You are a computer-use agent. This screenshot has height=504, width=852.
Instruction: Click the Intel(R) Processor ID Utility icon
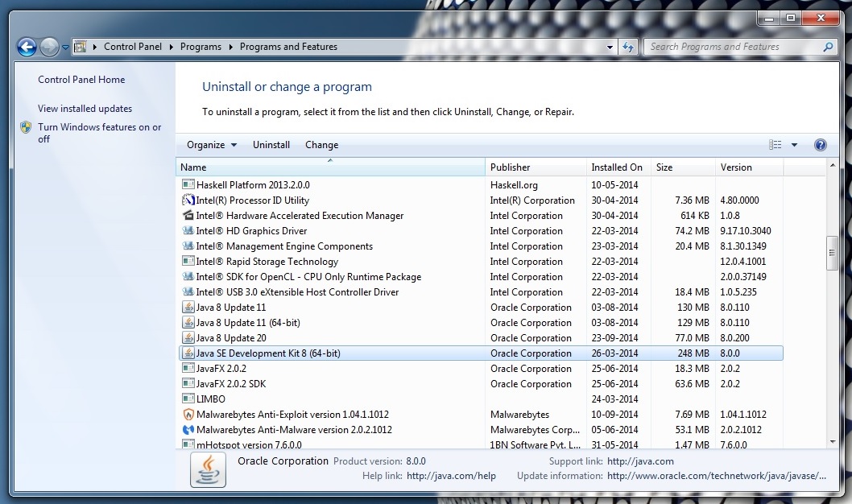click(188, 200)
